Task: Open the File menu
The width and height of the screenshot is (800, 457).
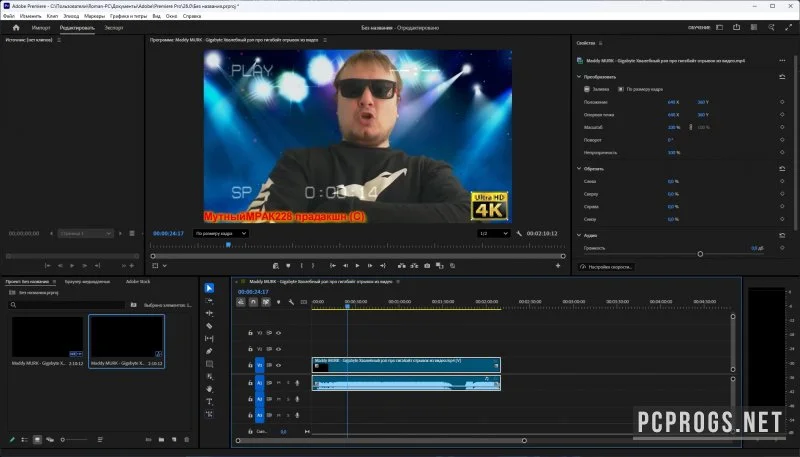Action: 9,16
